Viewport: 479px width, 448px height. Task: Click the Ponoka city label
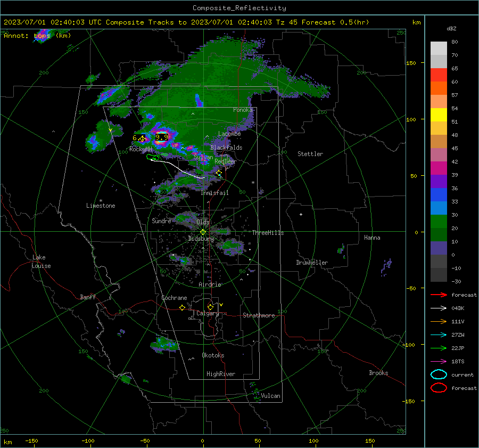pyautogui.click(x=243, y=110)
